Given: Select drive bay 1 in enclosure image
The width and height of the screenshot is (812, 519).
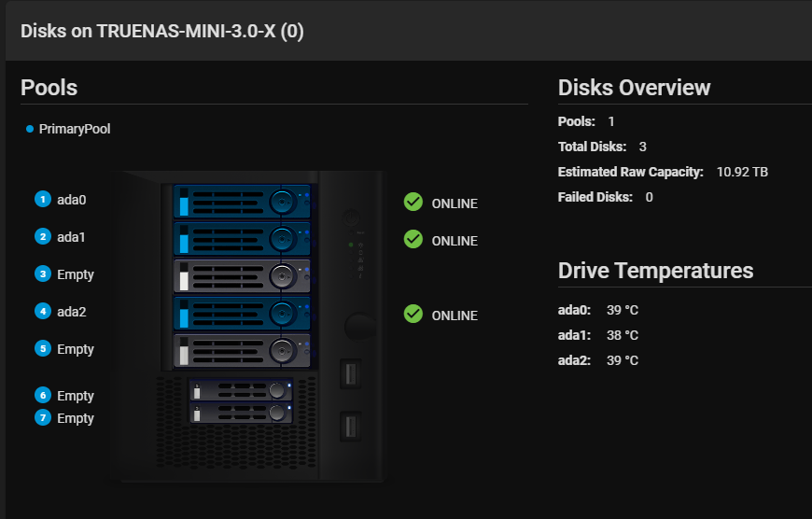Looking at the screenshot, I should [242, 201].
